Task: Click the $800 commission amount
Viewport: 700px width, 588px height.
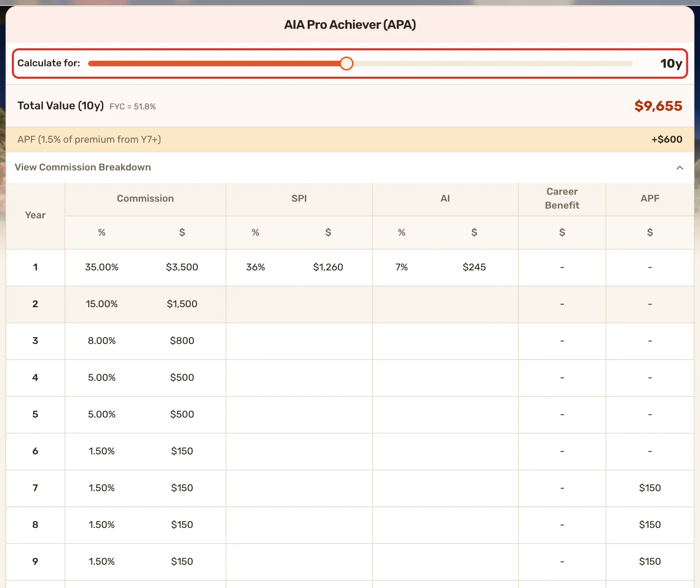Action: [182, 341]
